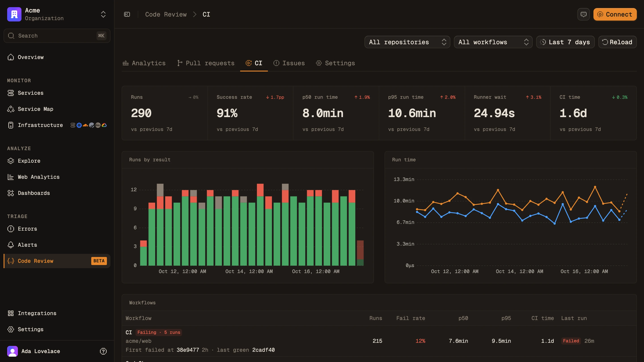Sort by the Runs column header
Image resolution: width=644 pixels, height=362 pixels.
click(x=375, y=318)
